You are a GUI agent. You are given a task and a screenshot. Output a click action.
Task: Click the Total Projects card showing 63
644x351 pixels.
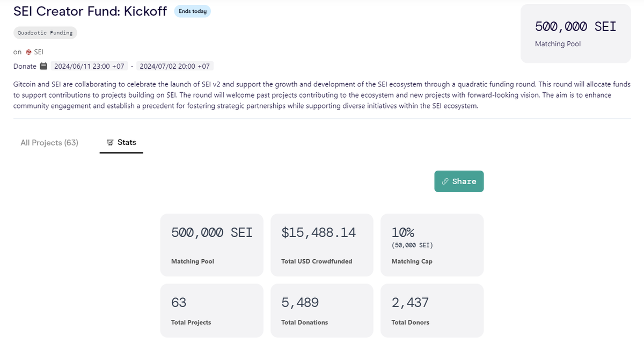(x=211, y=310)
